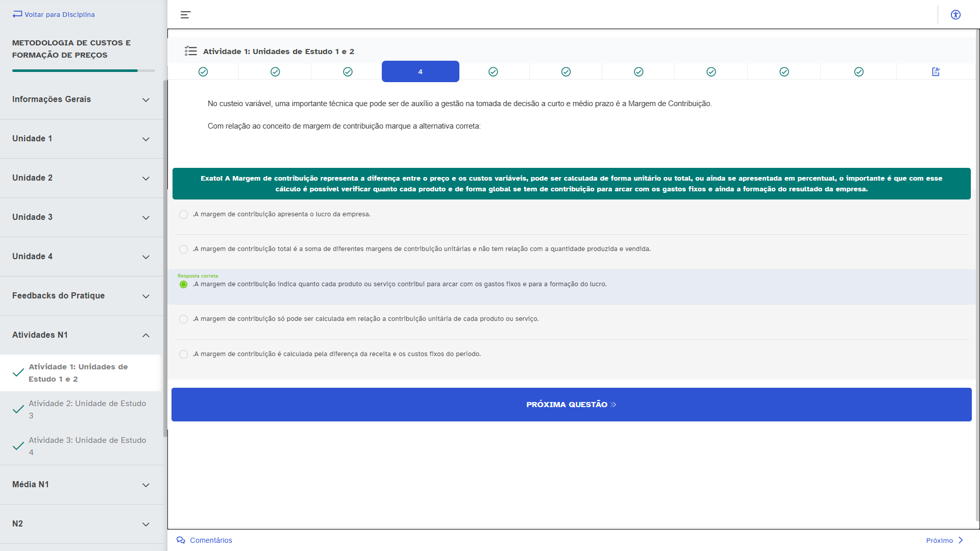Select option about 'custos fixos do período'
The image size is (980, 551).
tap(183, 355)
